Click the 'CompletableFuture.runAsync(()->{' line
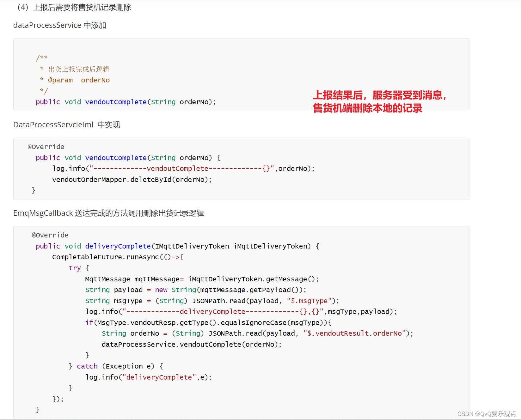This screenshot has width=521, height=420. [x=118, y=257]
